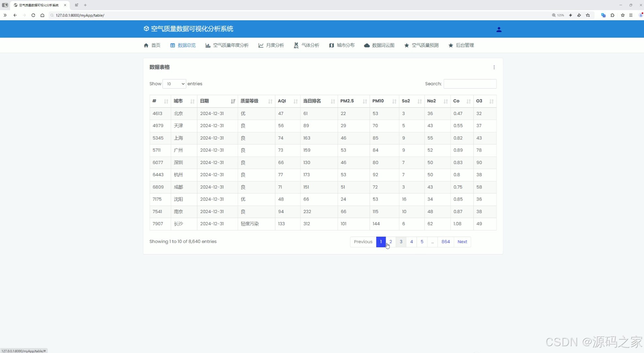
Task: Click the user profile icon in header
Action: pos(499,29)
